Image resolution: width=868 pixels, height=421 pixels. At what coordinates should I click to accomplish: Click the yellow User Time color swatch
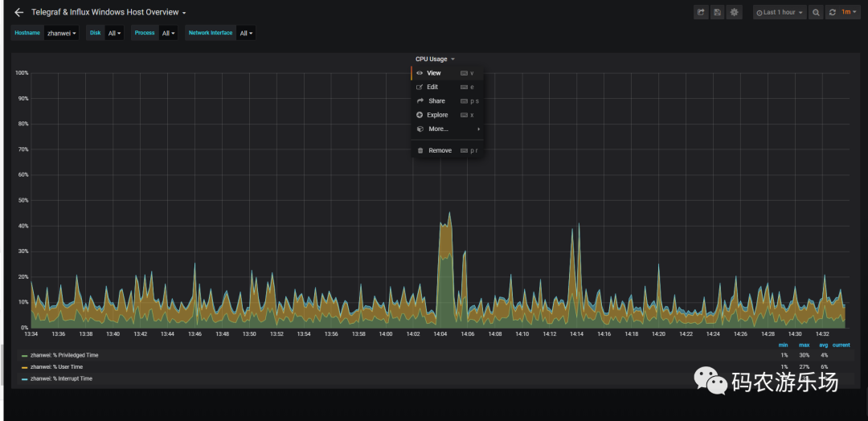(24, 367)
